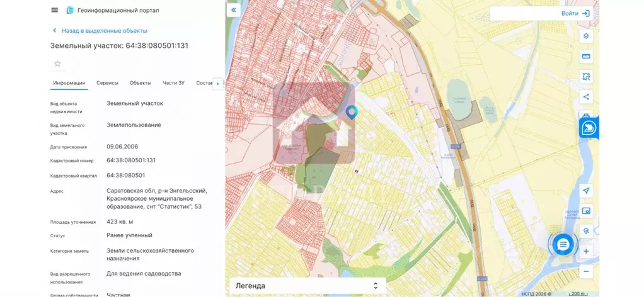Image resolution: width=644 pixels, height=297 pixels.
Task: Add land plot to favorites with star
Action: pos(57,64)
